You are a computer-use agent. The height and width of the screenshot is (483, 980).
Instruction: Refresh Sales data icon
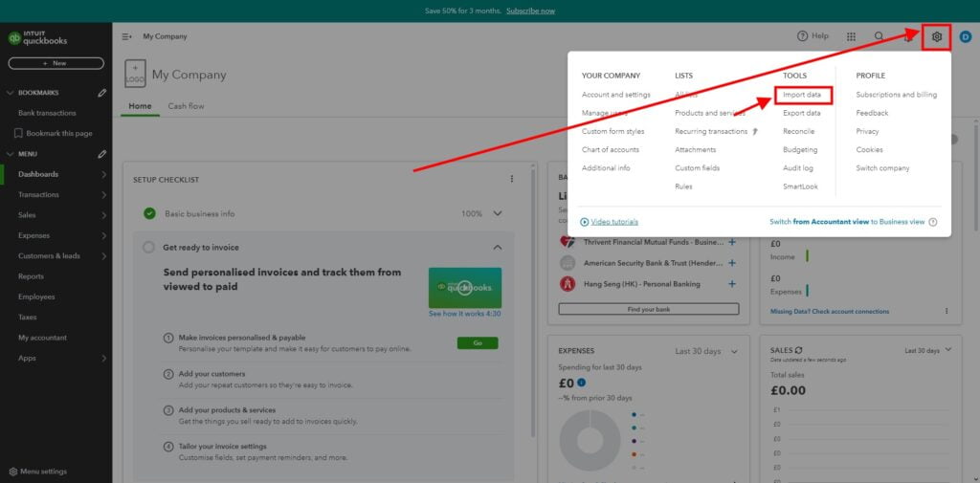799,351
